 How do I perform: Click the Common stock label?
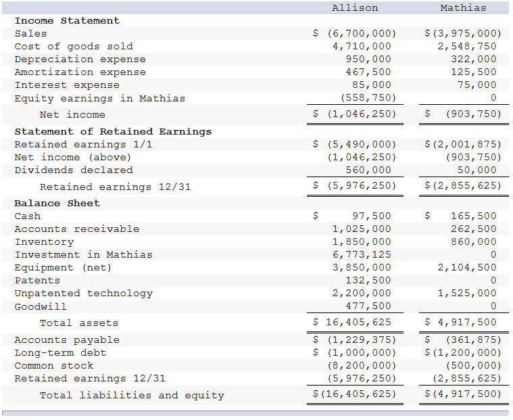coord(54,366)
